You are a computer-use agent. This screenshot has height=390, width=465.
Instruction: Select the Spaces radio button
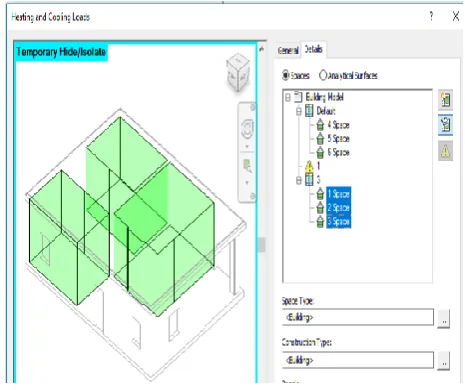click(285, 75)
